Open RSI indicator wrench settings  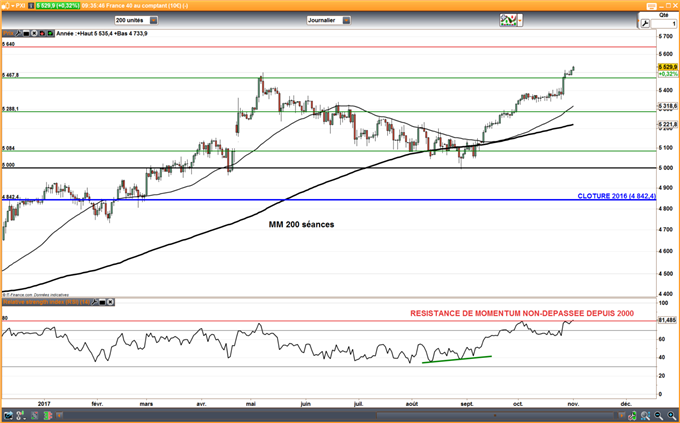95,302
